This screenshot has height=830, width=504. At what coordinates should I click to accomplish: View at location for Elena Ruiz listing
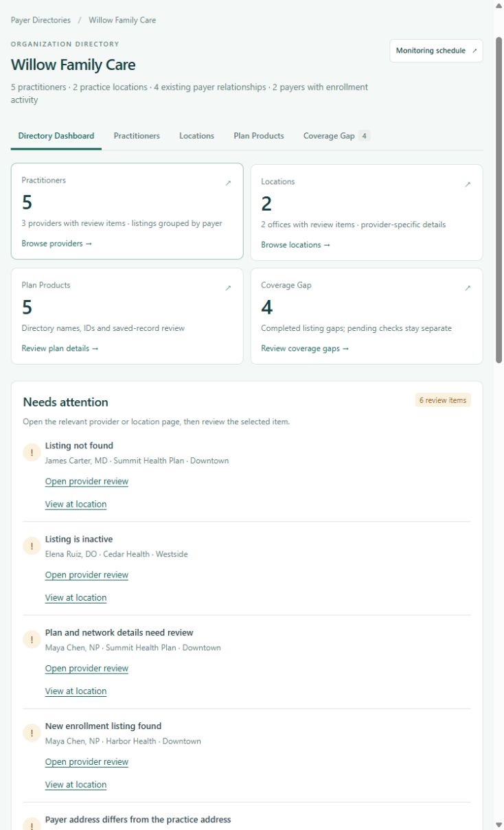click(76, 597)
